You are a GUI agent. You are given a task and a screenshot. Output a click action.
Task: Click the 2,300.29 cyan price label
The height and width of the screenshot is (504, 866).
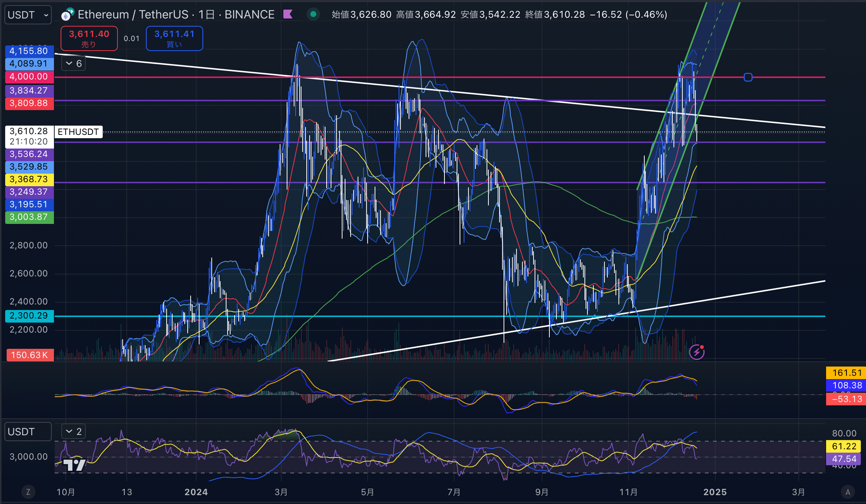(x=30, y=316)
